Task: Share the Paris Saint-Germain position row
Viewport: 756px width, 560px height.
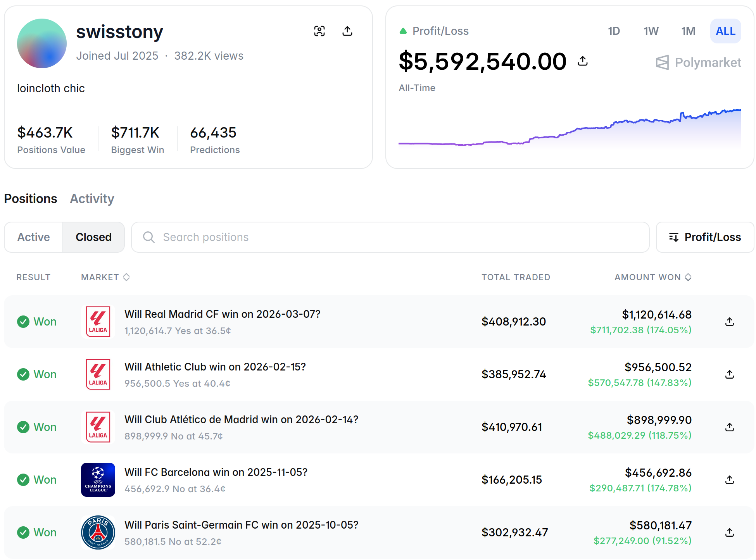Action: [x=729, y=532]
